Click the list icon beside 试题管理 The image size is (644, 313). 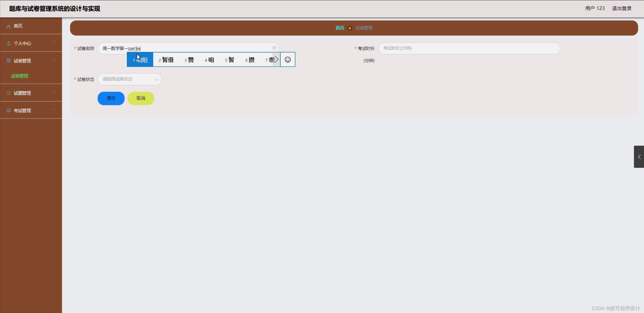tap(9, 93)
